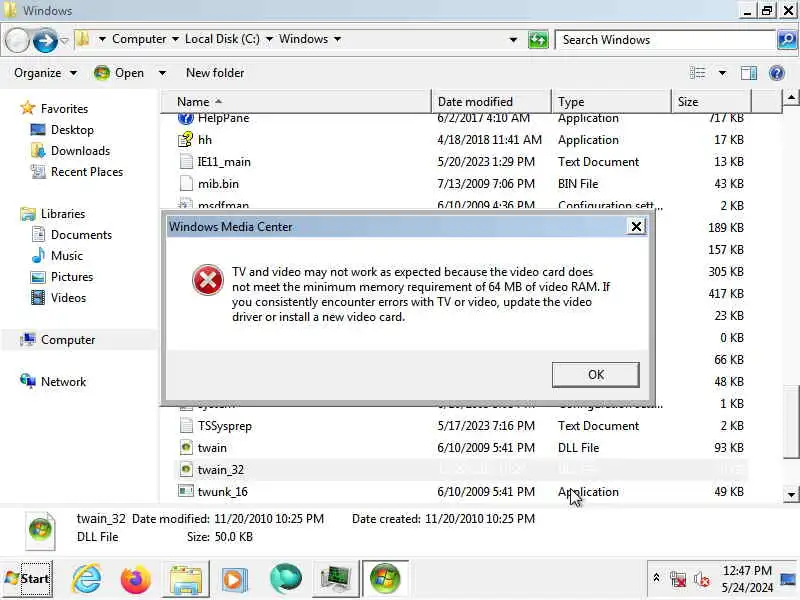This screenshot has height=600, width=800.
Task: Click the Start button
Action: pyautogui.click(x=28, y=579)
